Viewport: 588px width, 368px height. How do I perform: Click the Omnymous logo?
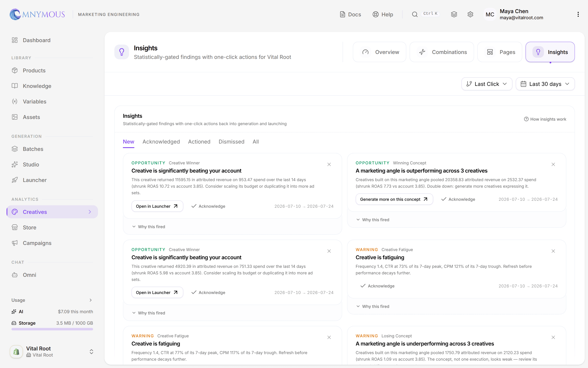pyautogui.click(x=37, y=14)
